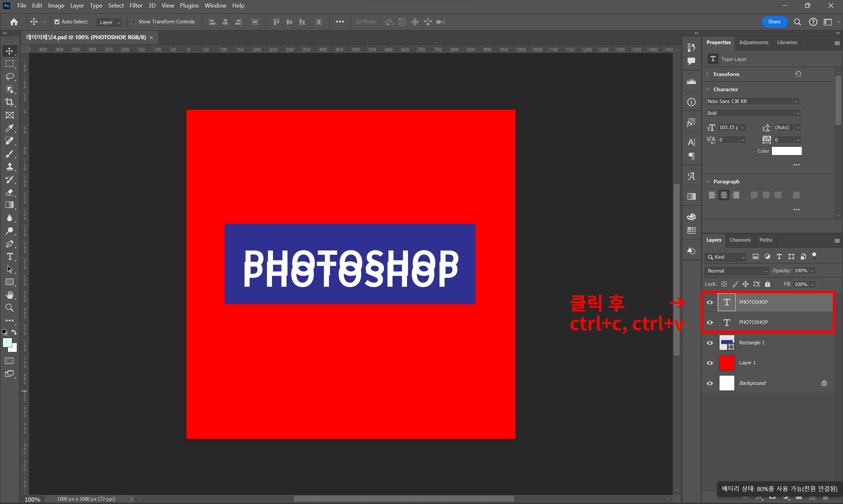Screen dimensions: 843x504
Task: Lock all attributes of the layer
Action: click(x=767, y=284)
